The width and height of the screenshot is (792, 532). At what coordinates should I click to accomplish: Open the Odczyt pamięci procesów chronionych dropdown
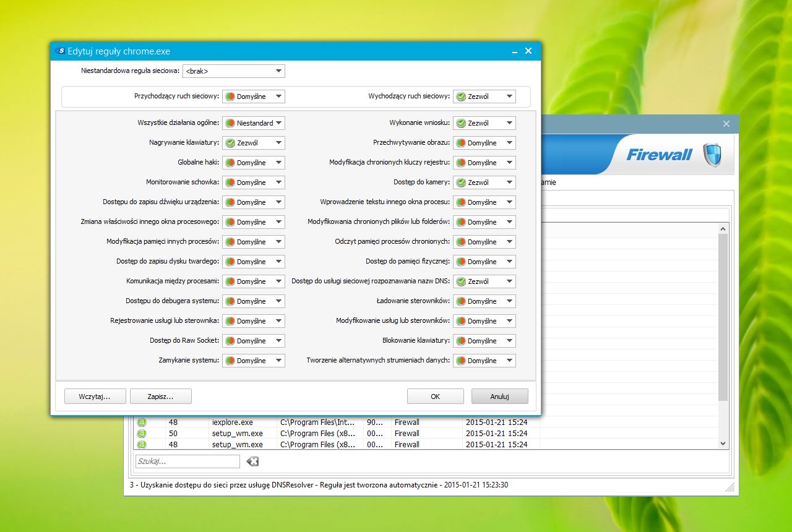(x=484, y=242)
